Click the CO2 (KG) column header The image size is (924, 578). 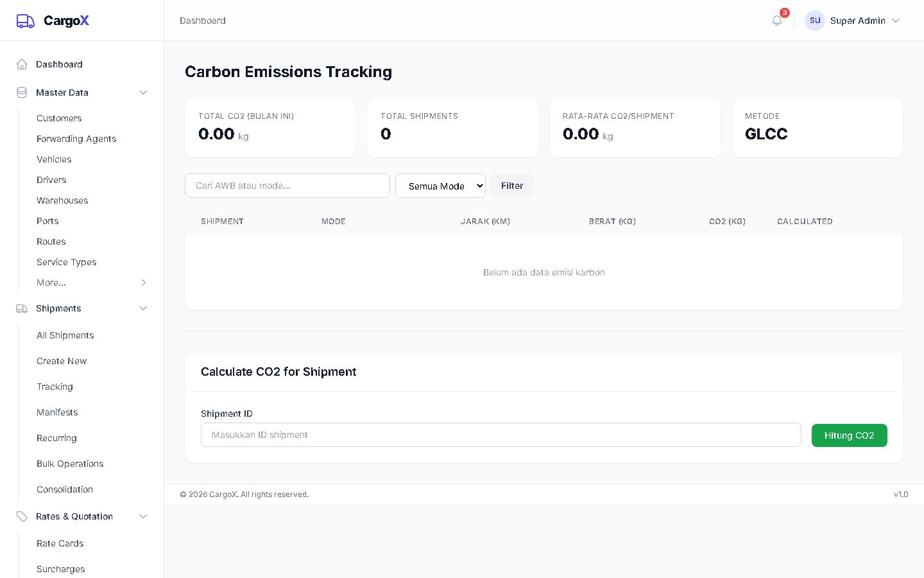[x=727, y=222]
